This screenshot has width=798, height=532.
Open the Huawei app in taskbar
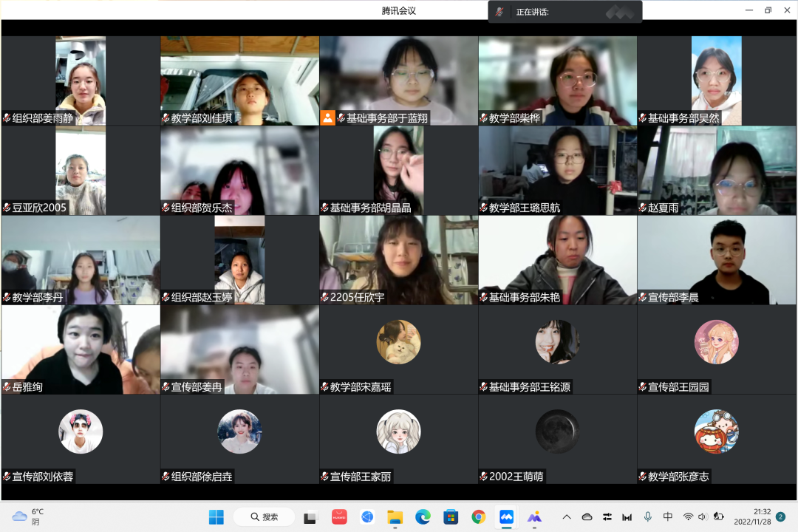tap(339, 517)
